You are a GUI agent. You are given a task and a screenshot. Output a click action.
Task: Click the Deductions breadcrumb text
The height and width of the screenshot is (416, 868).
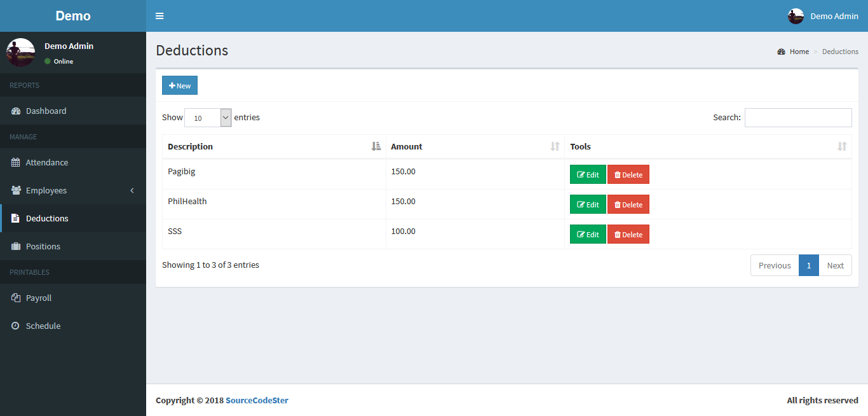click(x=840, y=52)
